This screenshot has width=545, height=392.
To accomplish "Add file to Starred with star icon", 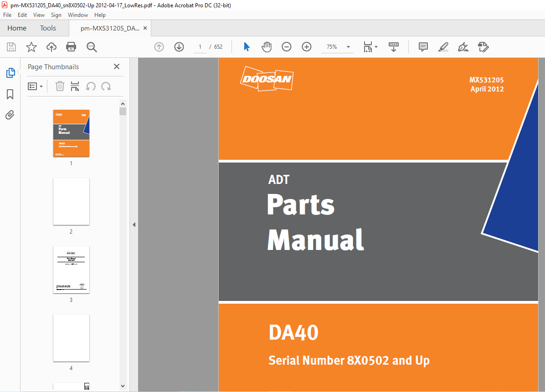I will click(31, 47).
